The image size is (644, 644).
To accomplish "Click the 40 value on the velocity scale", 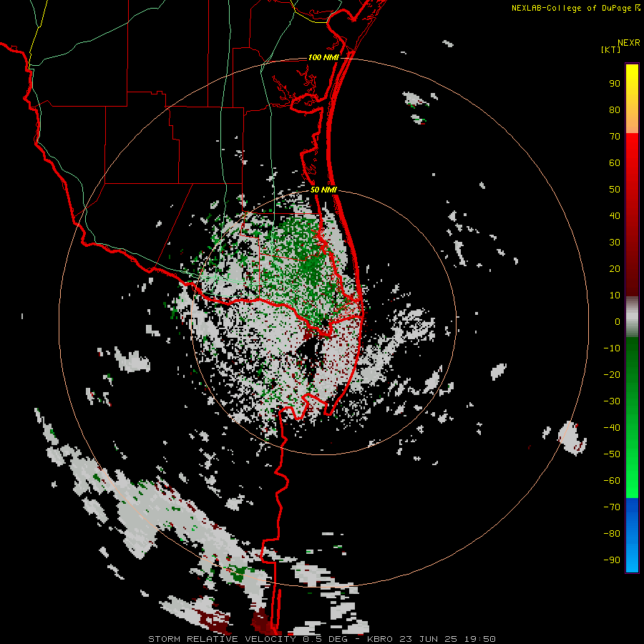I will click(615, 216).
